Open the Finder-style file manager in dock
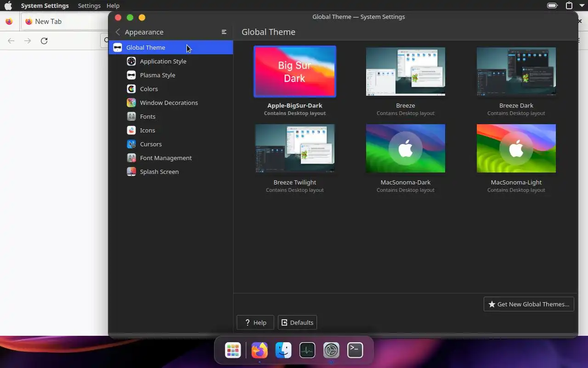Image resolution: width=588 pixels, height=368 pixels. coord(283,351)
